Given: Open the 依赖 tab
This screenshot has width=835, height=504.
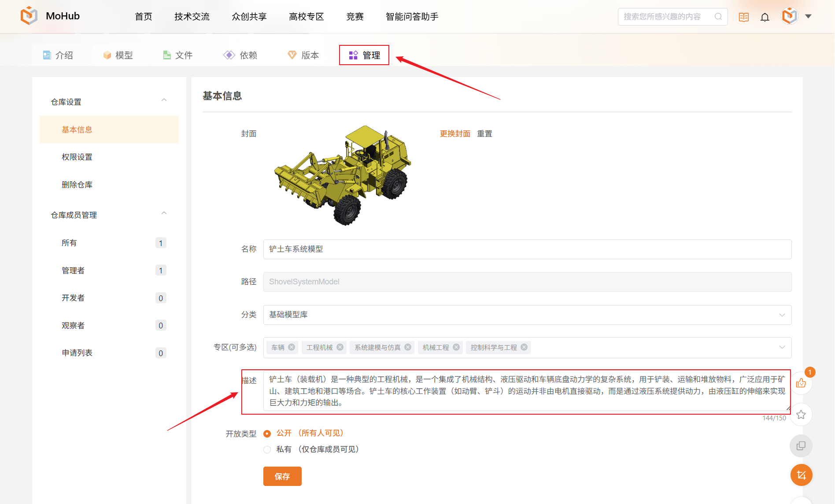Looking at the screenshot, I should pos(240,55).
